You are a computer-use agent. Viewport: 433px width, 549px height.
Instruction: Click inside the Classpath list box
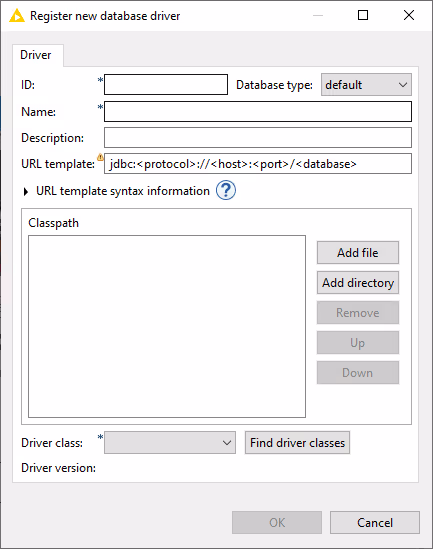pyautogui.click(x=167, y=326)
